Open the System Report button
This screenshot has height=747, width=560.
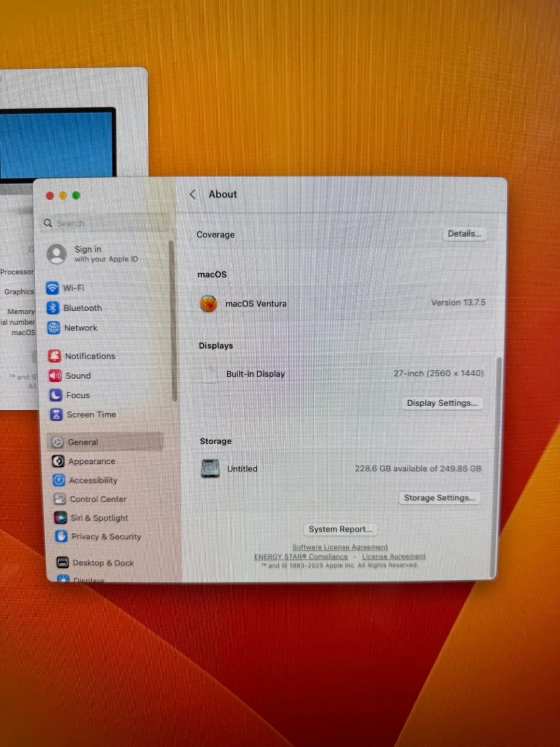click(341, 529)
